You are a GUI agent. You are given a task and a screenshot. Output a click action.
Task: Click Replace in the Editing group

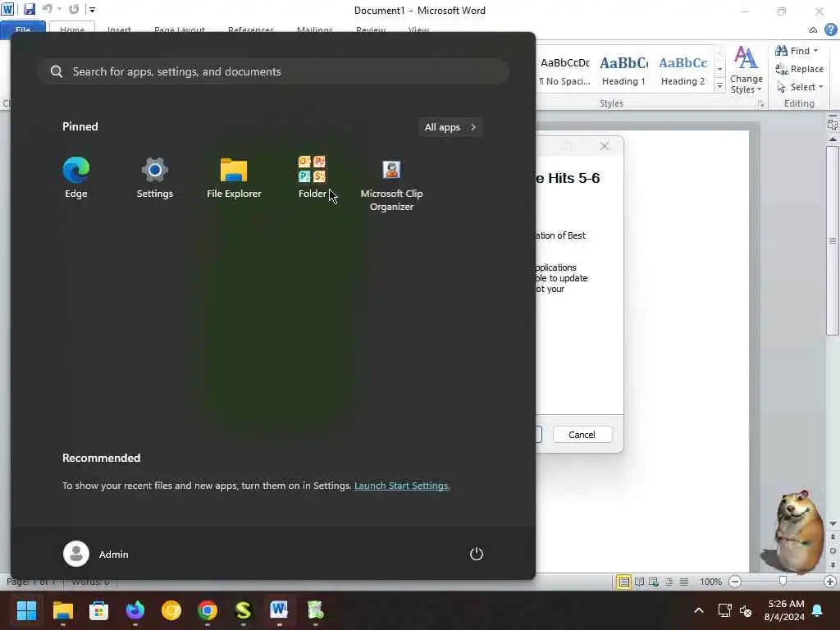799,69
